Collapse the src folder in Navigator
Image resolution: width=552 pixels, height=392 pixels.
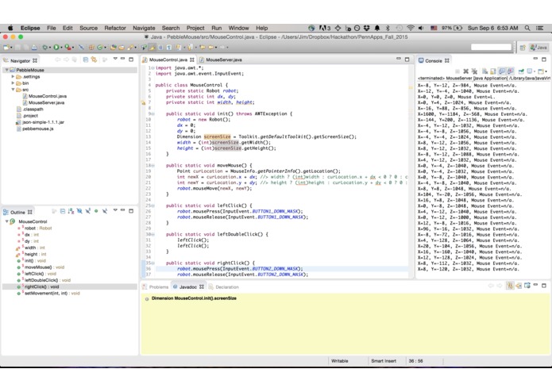tap(13, 90)
